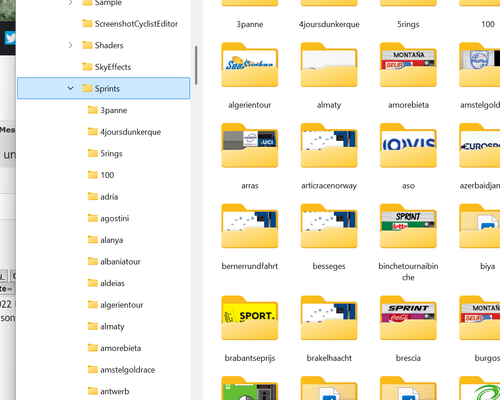Collapse the Sprints folder chevron

pyautogui.click(x=70, y=88)
